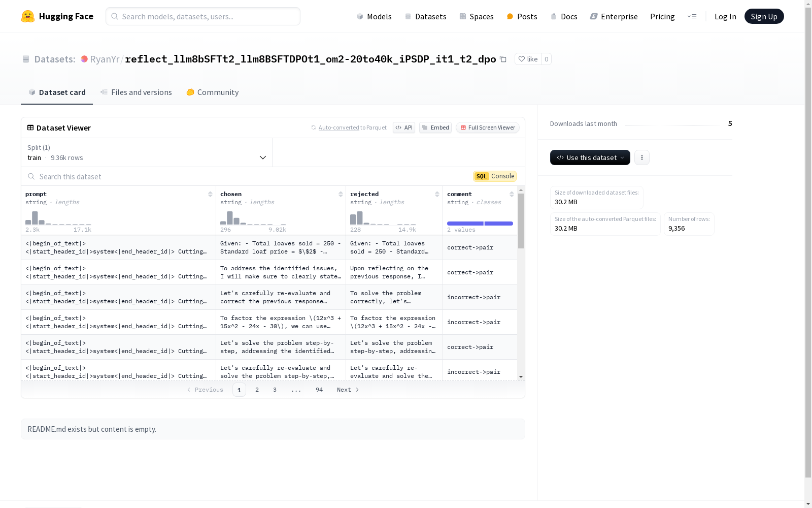Click cell 'To solve the problem correctly, let's'
Image resolution: width=812 pixels, height=508 pixels.
pyautogui.click(x=394, y=297)
